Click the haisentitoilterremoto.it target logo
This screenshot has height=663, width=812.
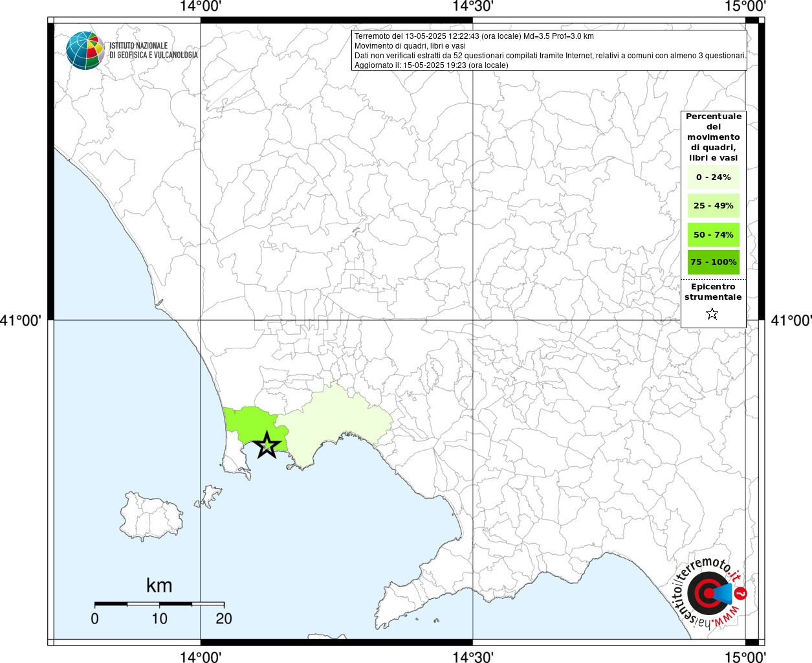708,592
